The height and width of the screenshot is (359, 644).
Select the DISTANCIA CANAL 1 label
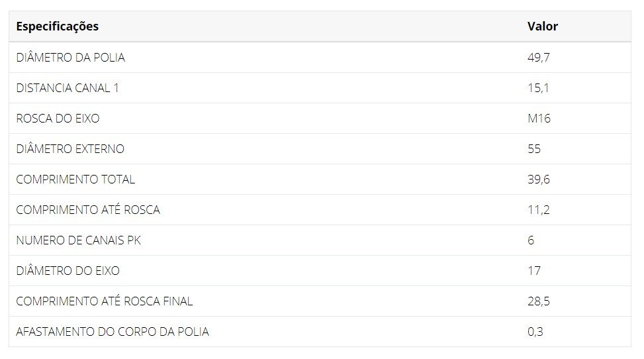[x=68, y=88]
